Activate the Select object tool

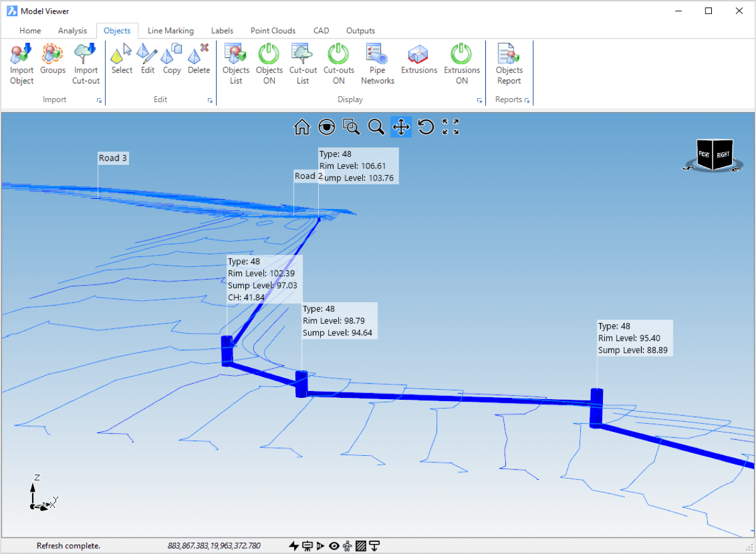122,59
